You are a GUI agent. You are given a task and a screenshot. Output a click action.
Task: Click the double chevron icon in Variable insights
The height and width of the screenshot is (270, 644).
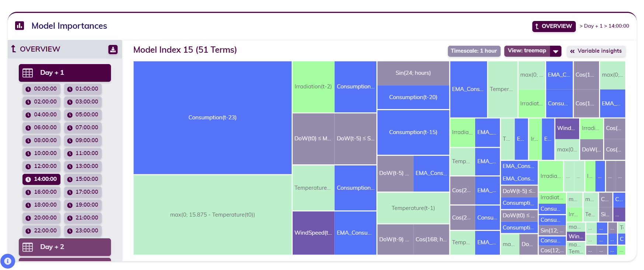[572, 51]
